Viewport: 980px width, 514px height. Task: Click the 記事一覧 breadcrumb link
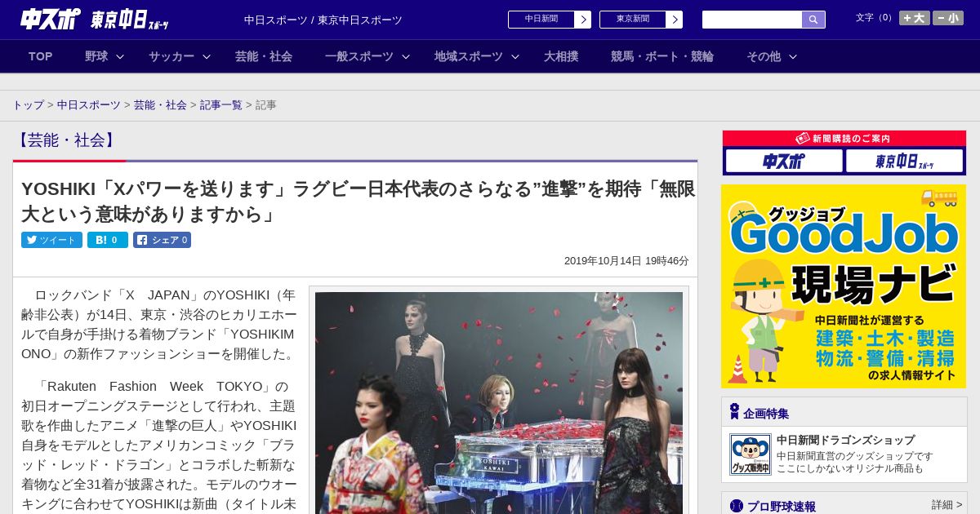click(221, 105)
